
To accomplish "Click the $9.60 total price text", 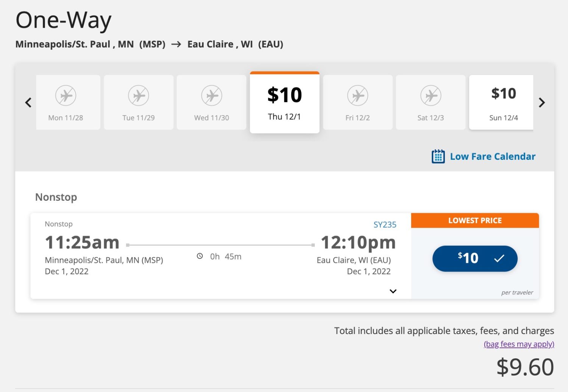I will tap(526, 366).
